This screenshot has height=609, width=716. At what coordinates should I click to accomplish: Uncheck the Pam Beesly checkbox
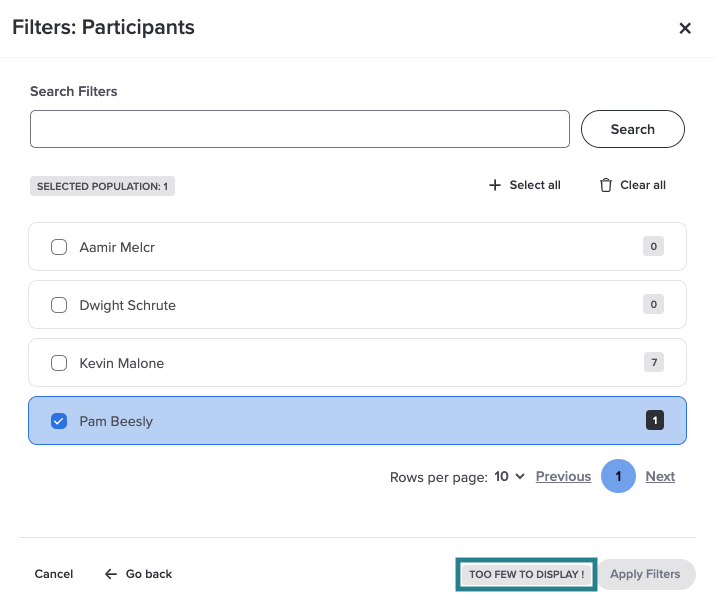(59, 421)
